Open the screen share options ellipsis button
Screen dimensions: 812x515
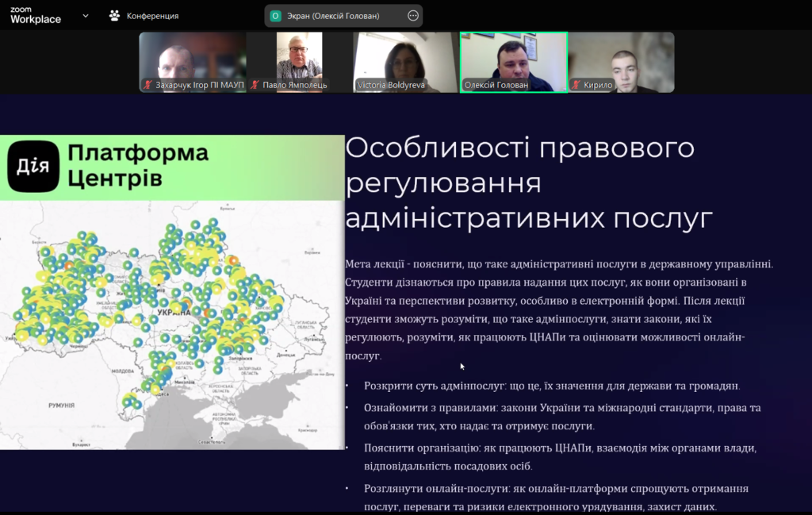pos(412,15)
